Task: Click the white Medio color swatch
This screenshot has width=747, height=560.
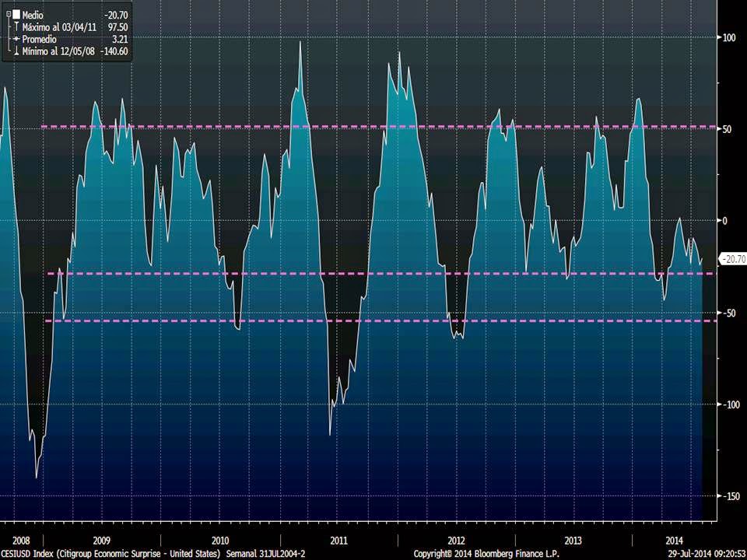Action: (16, 16)
